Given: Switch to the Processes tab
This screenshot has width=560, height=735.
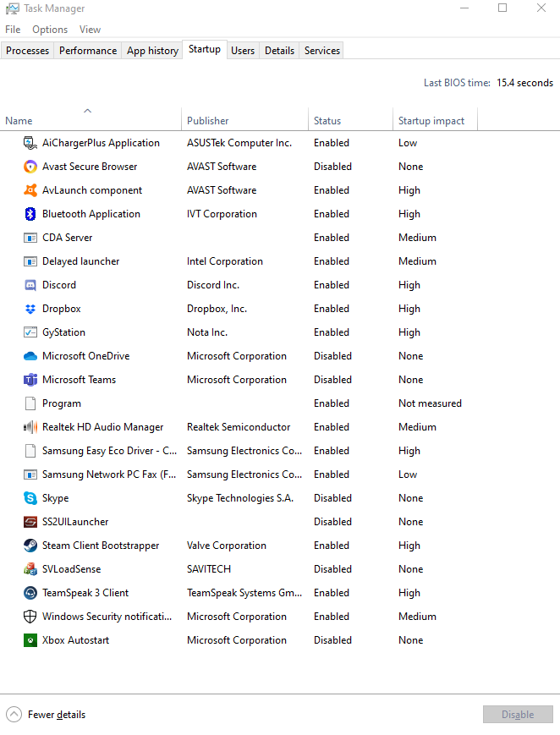Looking at the screenshot, I should point(27,51).
